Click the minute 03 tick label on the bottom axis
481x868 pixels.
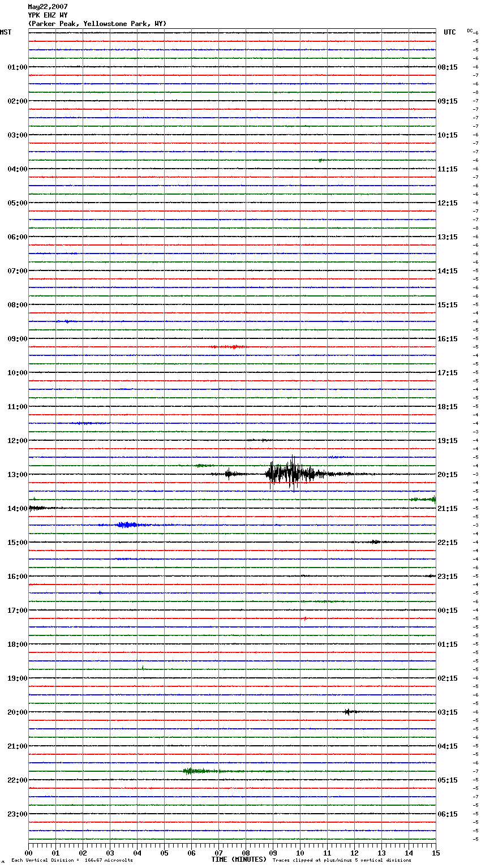click(110, 853)
